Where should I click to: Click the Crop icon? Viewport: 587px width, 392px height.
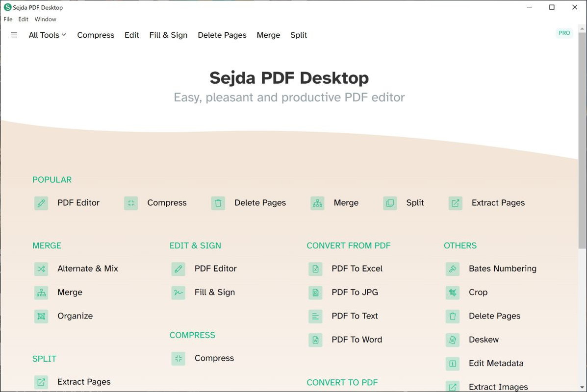click(x=453, y=293)
